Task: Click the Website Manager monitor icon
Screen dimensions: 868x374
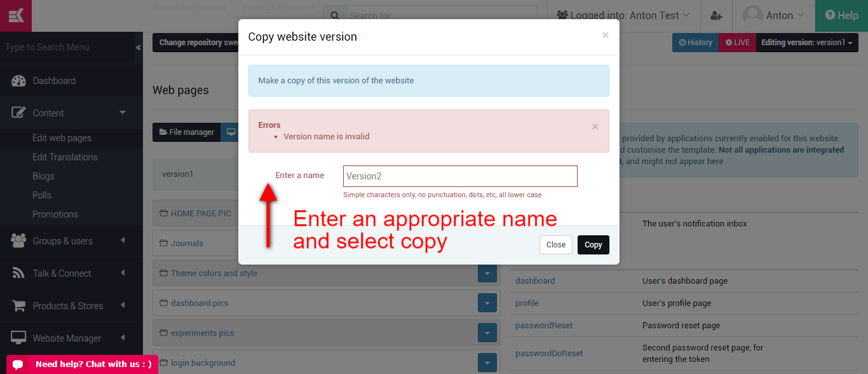Action: pyautogui.click(x=18, y=338)
